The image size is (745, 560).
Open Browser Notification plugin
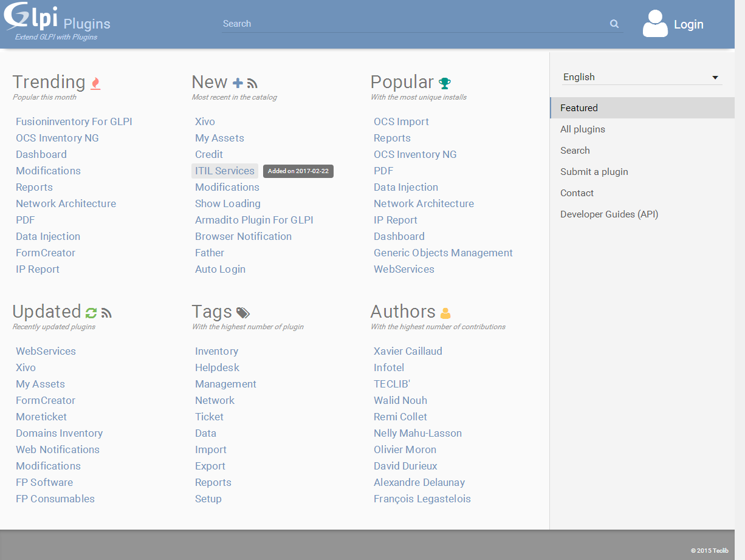[x=243, y=236]
